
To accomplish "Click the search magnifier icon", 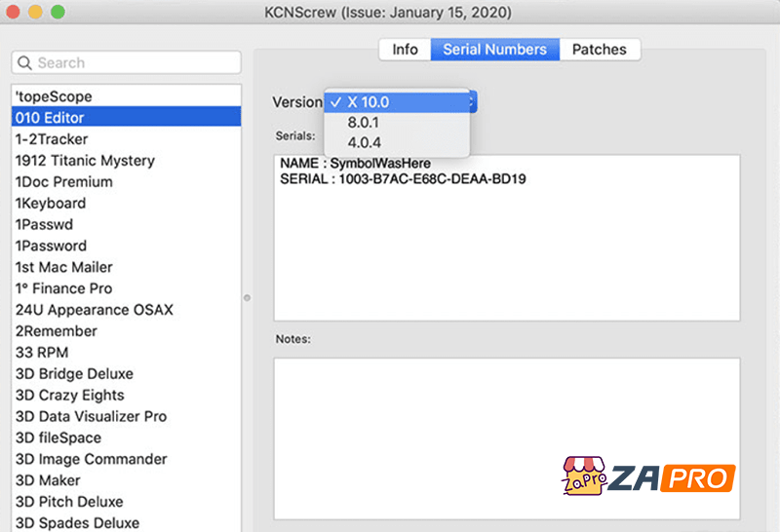I will (24, 63).
